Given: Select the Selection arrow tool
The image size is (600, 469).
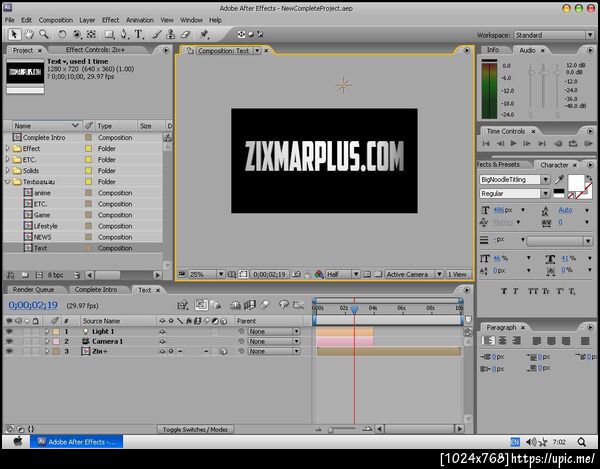Looking at the screenshot, I should 14,34.
